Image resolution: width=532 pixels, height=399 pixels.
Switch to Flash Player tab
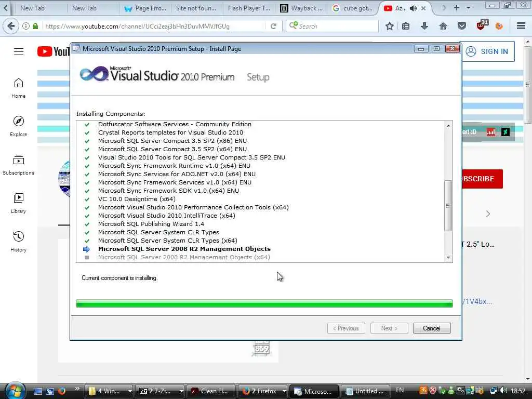249,8
